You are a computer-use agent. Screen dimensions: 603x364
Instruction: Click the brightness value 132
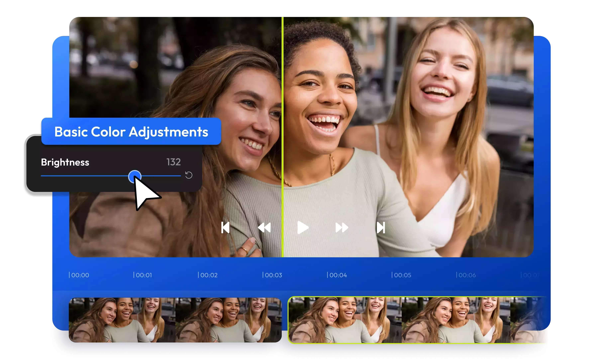[174, 162]
